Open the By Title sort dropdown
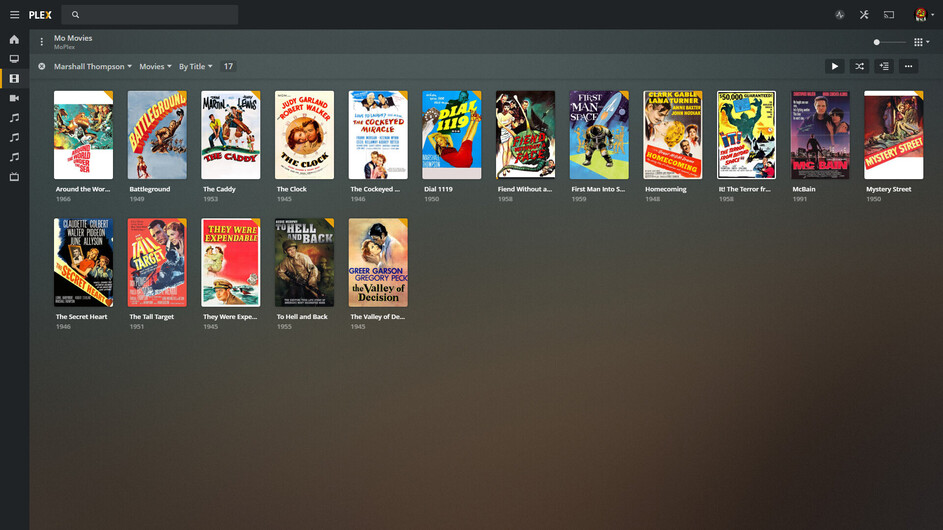This screenshot has width=943, height=530. coord(195,67)
